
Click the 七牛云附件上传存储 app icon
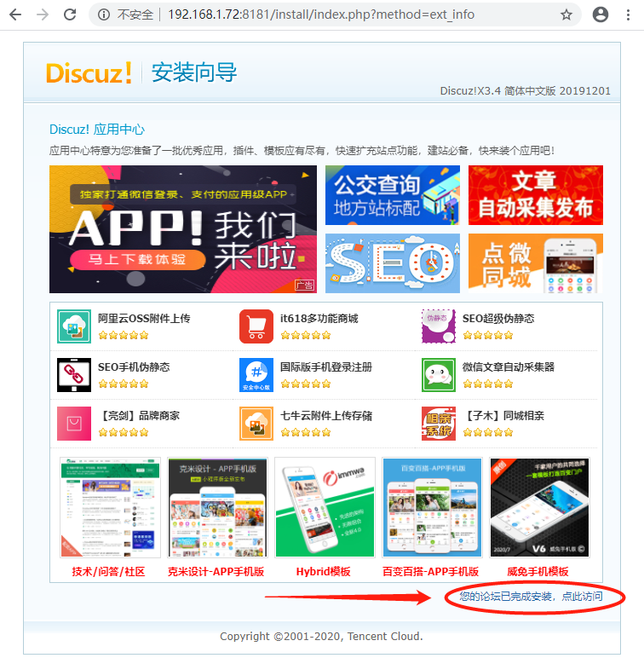click(x=256, y=424)
